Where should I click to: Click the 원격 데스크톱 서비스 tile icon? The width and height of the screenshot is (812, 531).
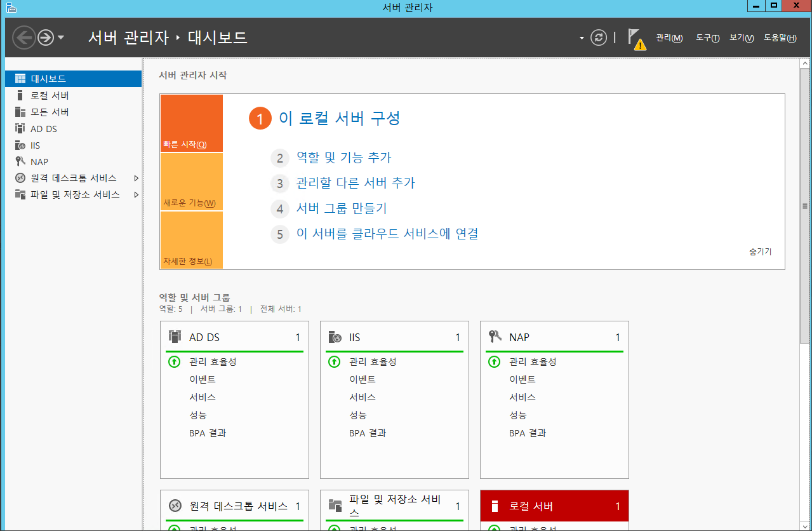point(175,506)
